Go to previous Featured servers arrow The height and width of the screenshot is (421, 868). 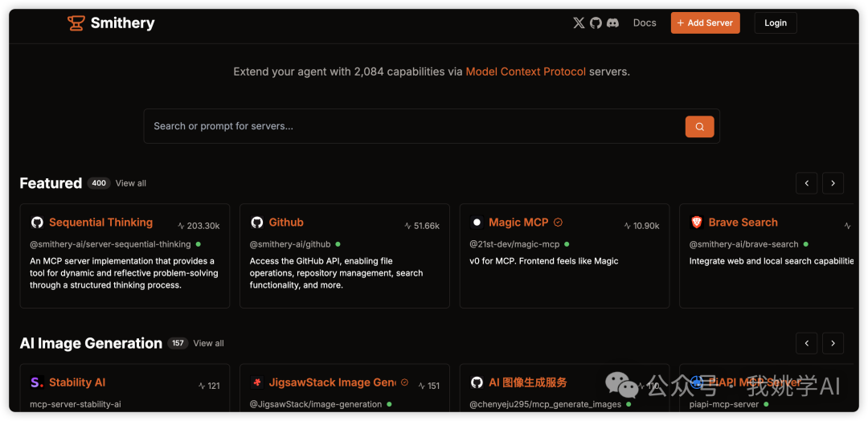click(807, 183)
